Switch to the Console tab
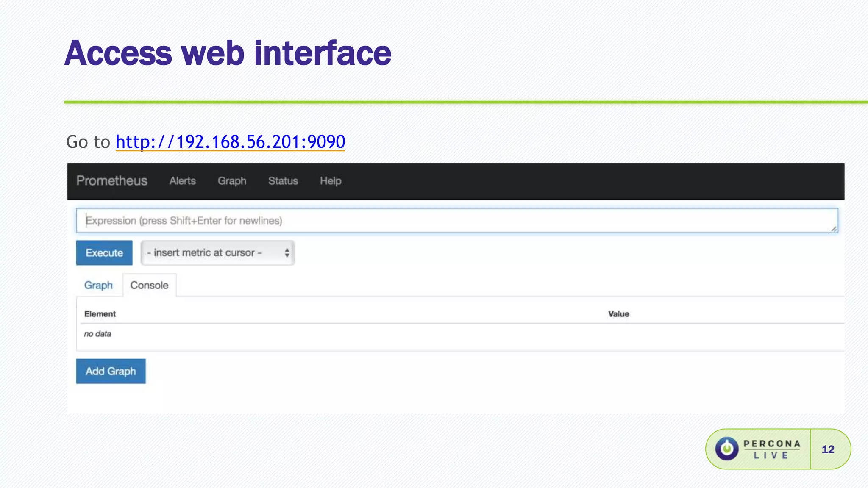Screen dimensions: 868x488 (x=149, y=285)
